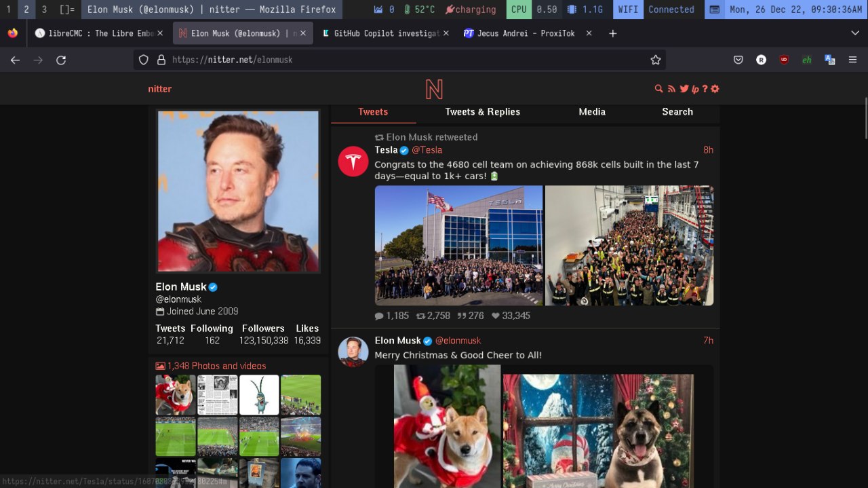Open the newspaper clipping gallery thumbnail
This screenshot has width=868, height=488.
(218, 395)
